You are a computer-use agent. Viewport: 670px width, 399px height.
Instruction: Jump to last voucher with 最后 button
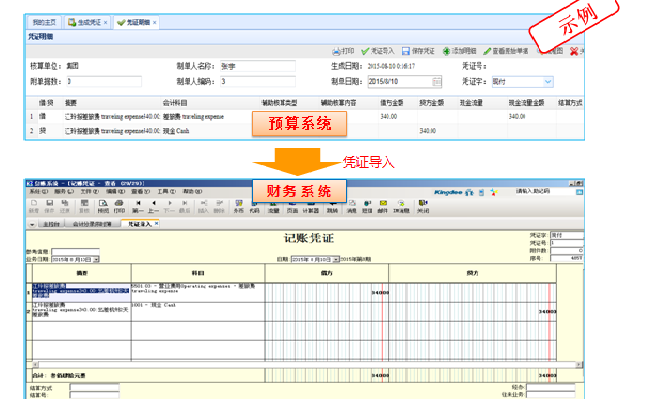[x=185, y=206]
